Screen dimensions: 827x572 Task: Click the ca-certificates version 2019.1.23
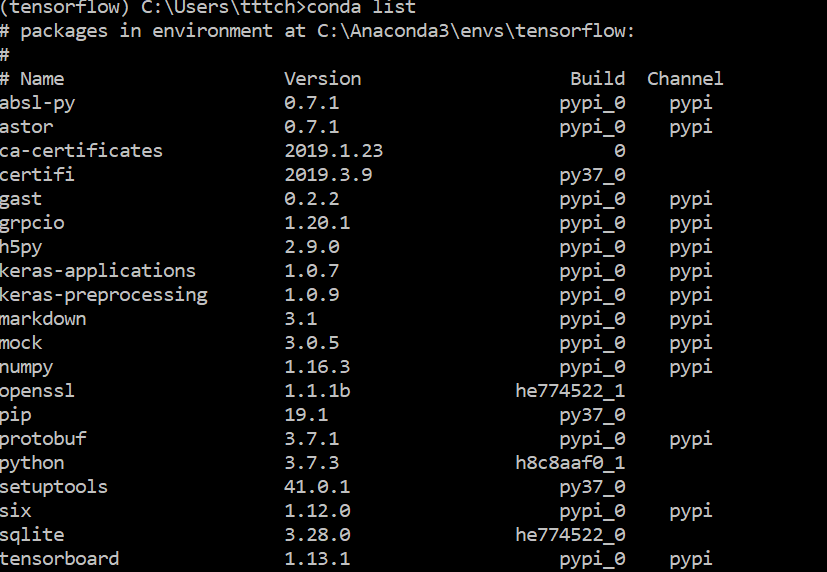coord(334,151)
